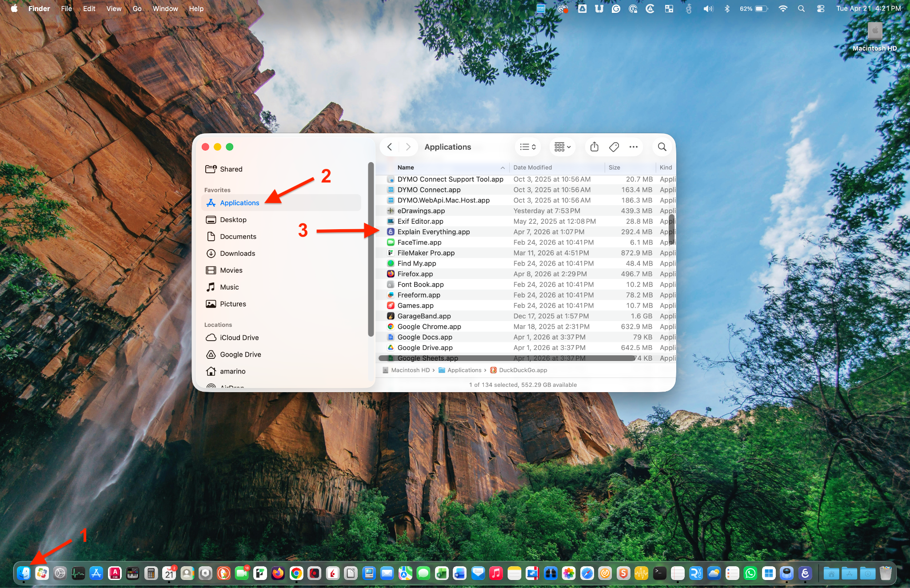Screen dimensions: 910x588
Task: Open the View menu
Action: 113,8
